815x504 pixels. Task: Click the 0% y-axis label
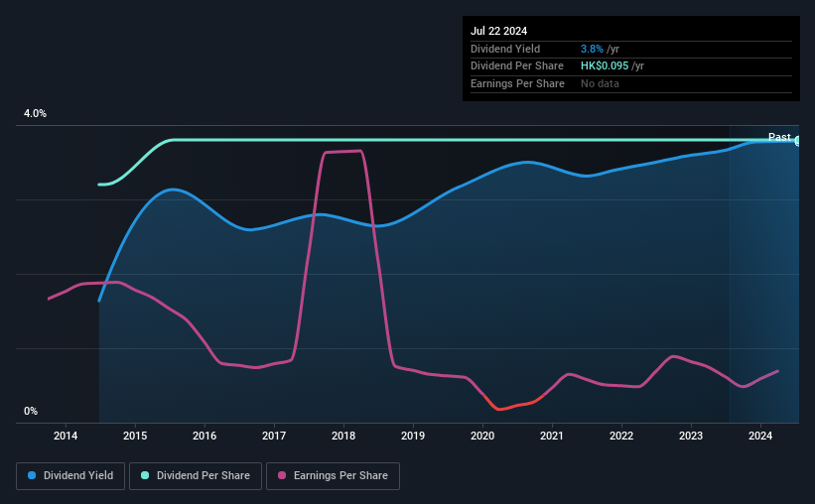pyautogui.click(x=31, y=411)
